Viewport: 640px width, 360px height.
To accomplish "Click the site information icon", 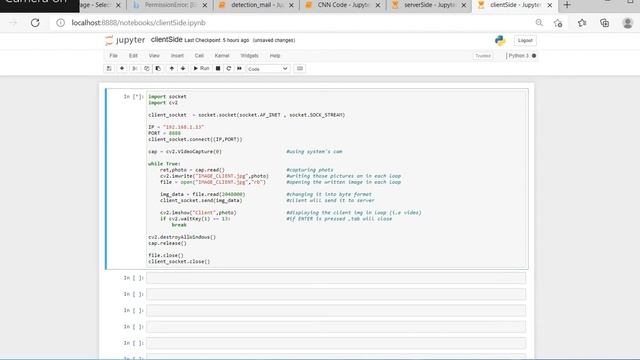I will [60, 23].
